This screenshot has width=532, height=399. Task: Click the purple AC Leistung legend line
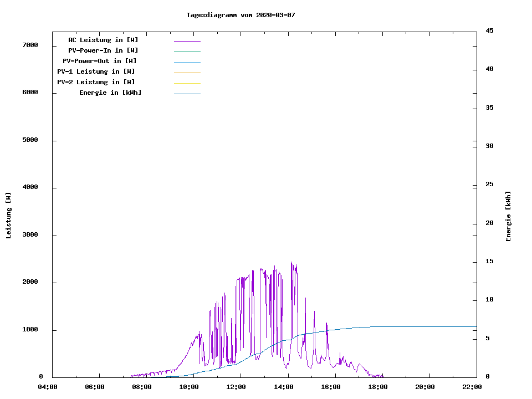tap(187, 41)
